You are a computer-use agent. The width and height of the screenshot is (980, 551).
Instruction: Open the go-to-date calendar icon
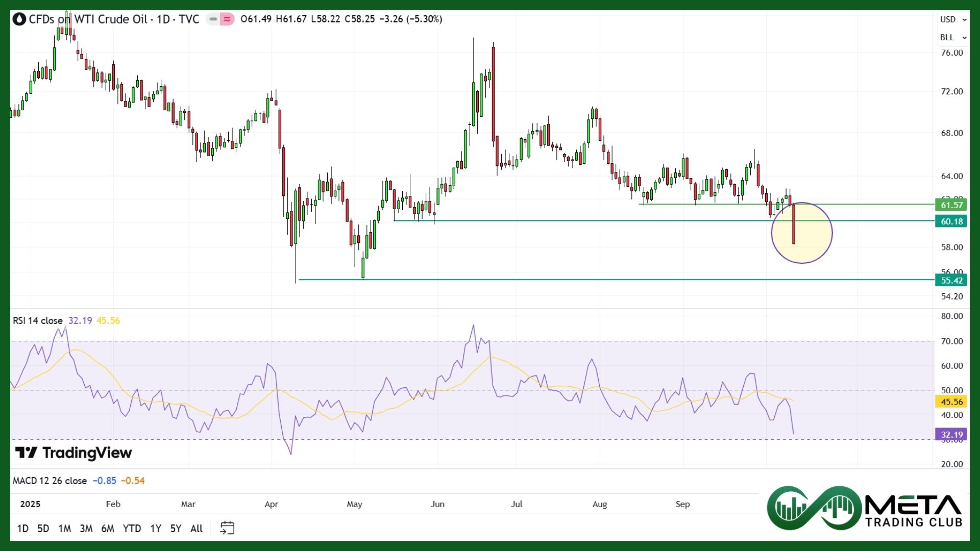(227, 528)
